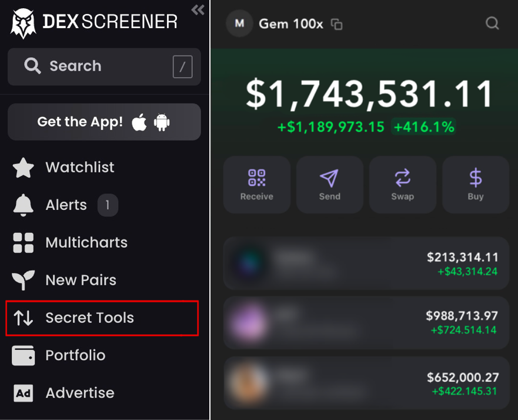Click the slash shortcut key badge
Viewport: 518px width, 420px height.
click(182, 66)
